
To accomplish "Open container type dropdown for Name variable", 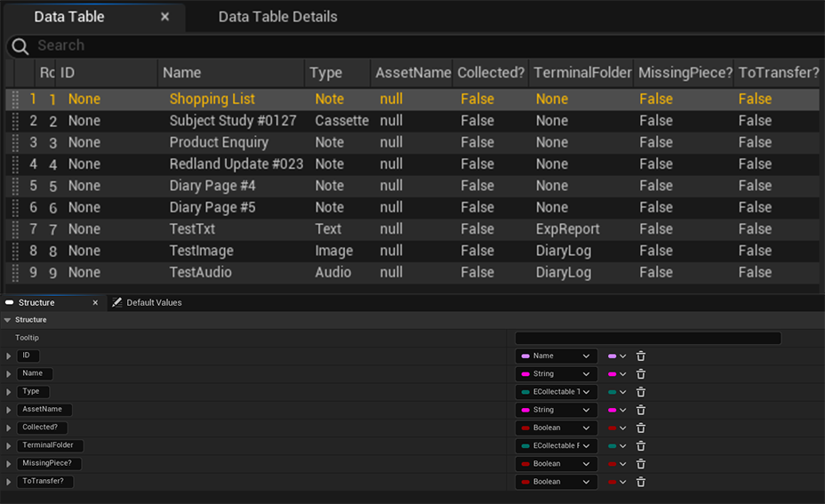I will [617, 374].
